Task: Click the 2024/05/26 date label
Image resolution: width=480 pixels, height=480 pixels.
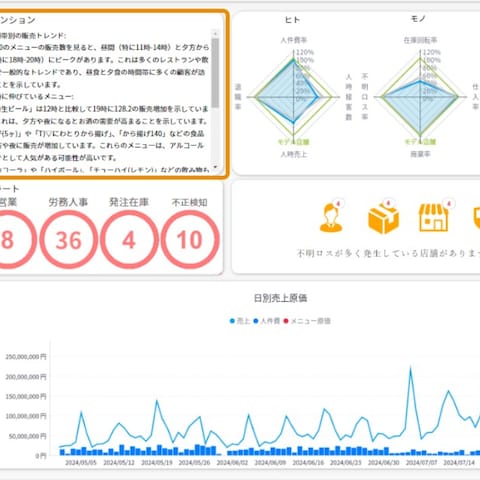Action: click(194, 463)
